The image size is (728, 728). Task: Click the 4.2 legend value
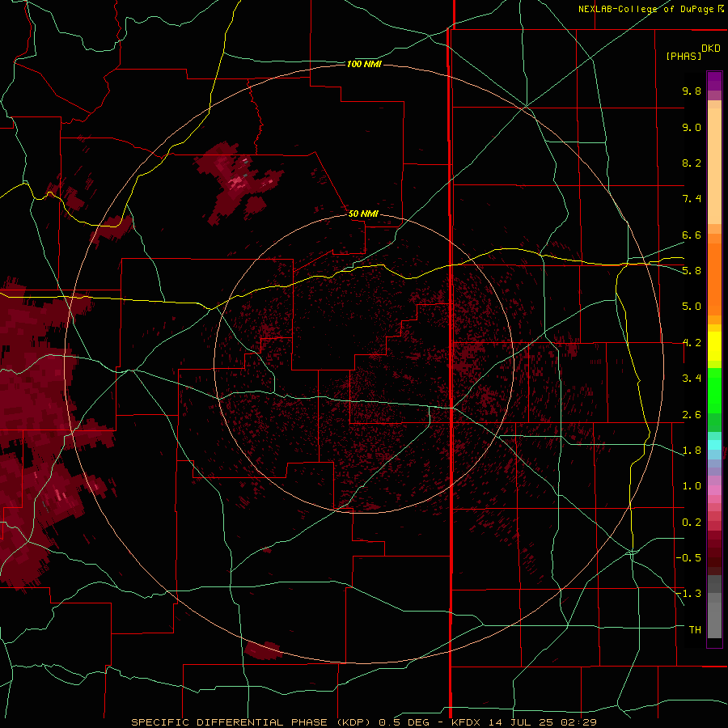click(x=692, y=343)
